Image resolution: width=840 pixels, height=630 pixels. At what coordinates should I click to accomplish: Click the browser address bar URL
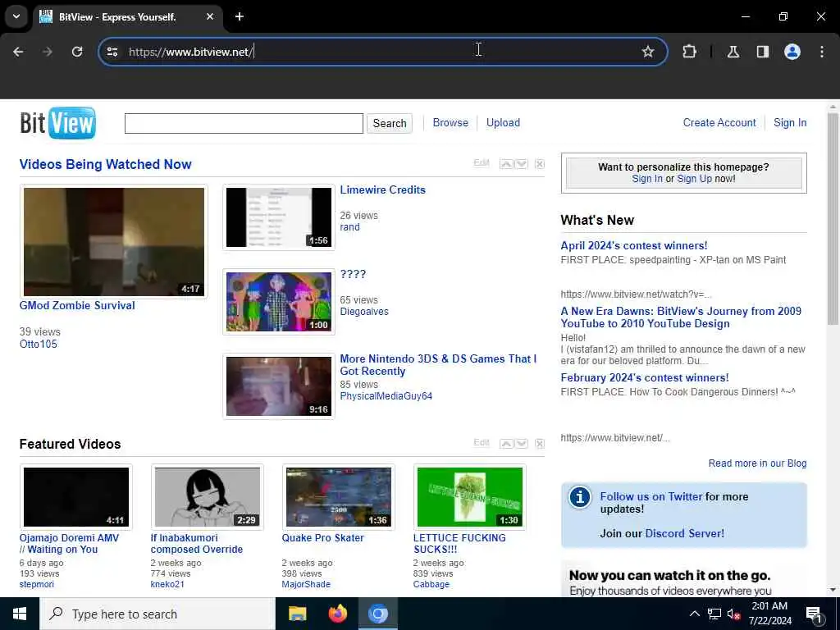190,52
